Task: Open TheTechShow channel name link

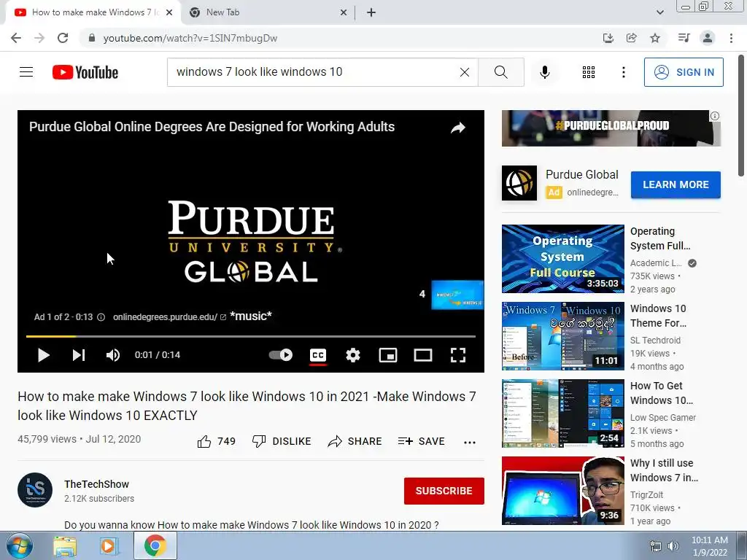Action: click(97, 484)
